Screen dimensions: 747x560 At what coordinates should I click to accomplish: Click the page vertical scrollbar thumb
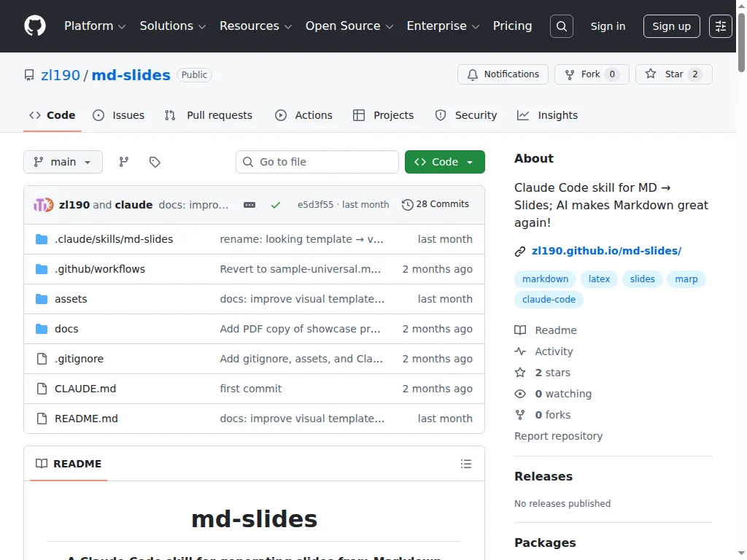pyautogui.click(x=741, y=43)
